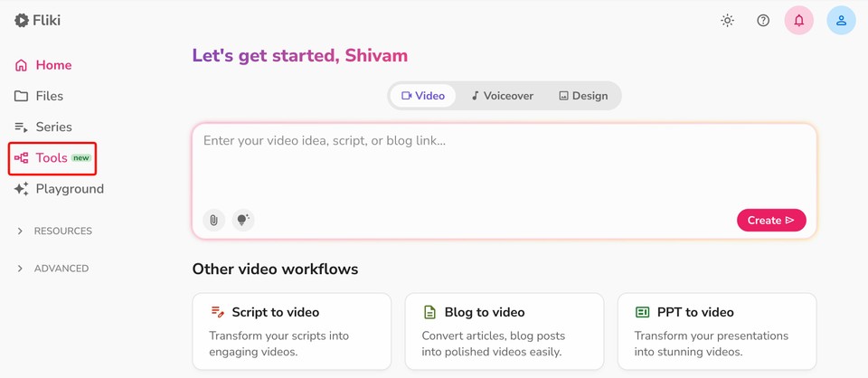Click the lightbulb idea generator icon
The image size is (868, 378).
tap(242, 220)
